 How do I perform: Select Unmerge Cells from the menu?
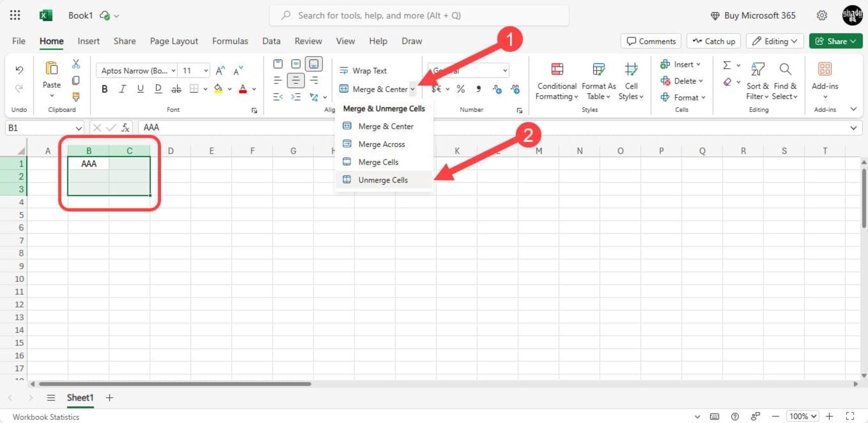(383, 180)
